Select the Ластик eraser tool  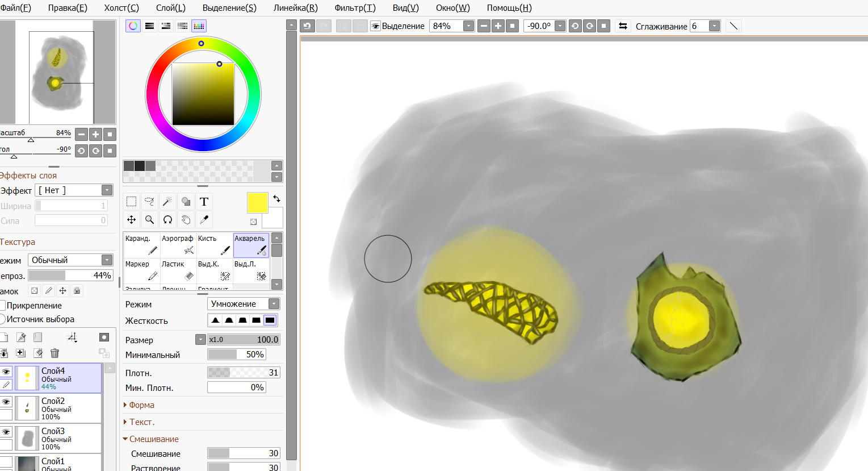178,271
